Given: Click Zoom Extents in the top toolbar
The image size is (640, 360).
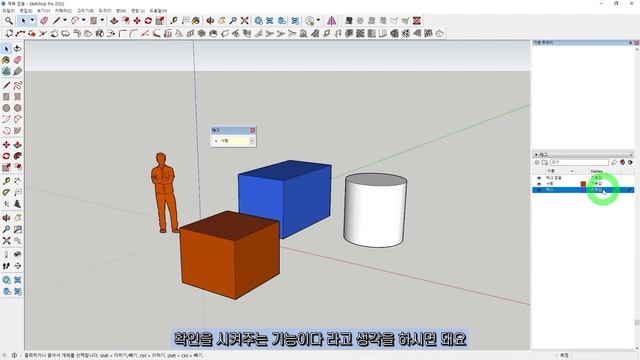Looking at the screenshot, I should click(244, 20).
